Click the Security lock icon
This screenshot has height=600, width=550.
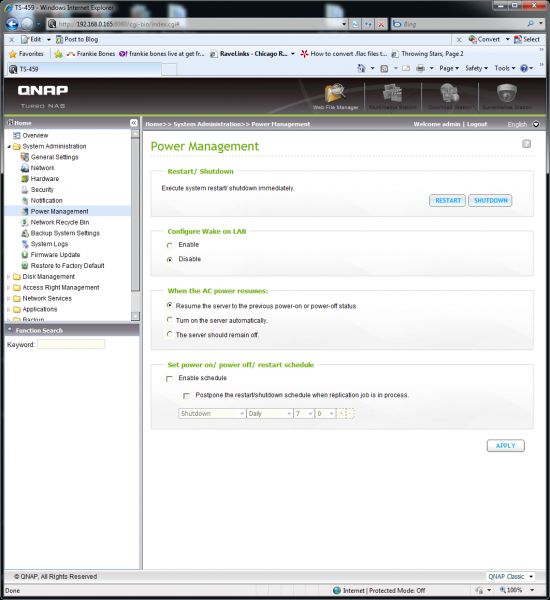[25, 189]
